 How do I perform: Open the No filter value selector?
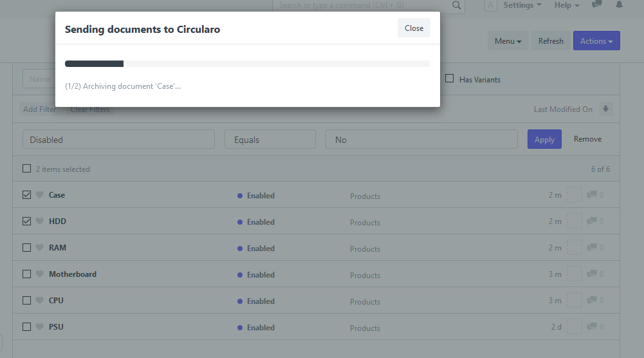(421, 139)
